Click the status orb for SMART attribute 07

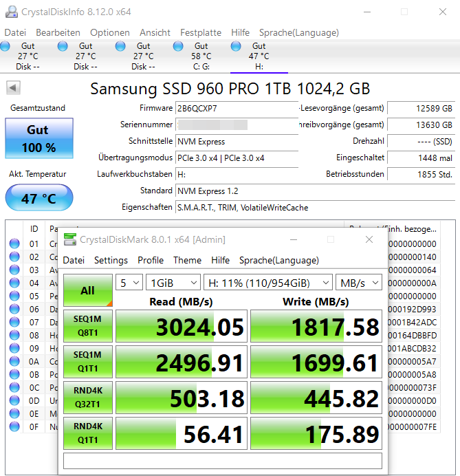click(14, 322)
